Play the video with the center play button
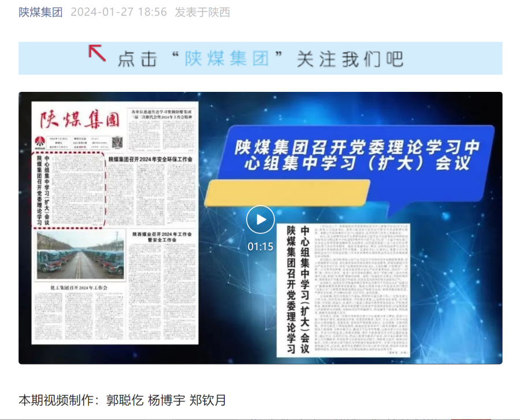 261,220
